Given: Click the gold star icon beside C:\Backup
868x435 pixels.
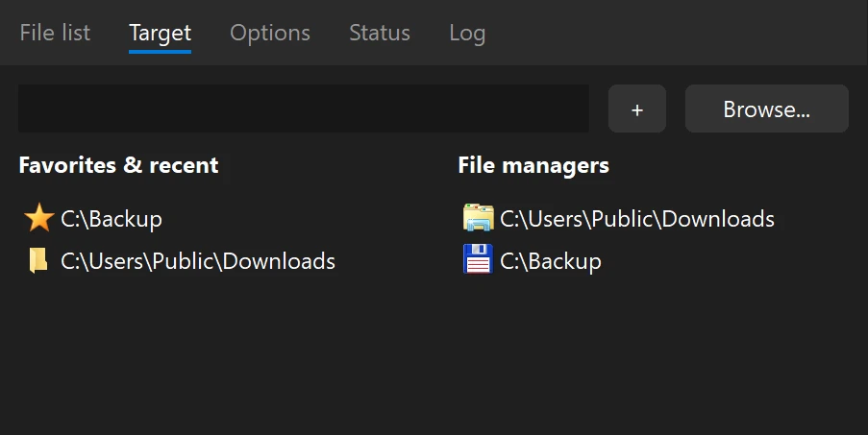Looking at the screenshot, I should [38, 219].
